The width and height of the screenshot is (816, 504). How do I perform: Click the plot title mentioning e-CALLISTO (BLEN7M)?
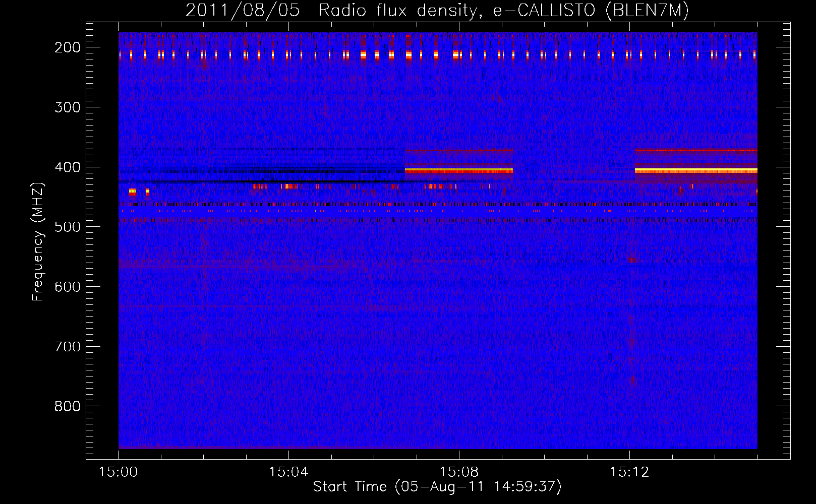click(437, 10)
